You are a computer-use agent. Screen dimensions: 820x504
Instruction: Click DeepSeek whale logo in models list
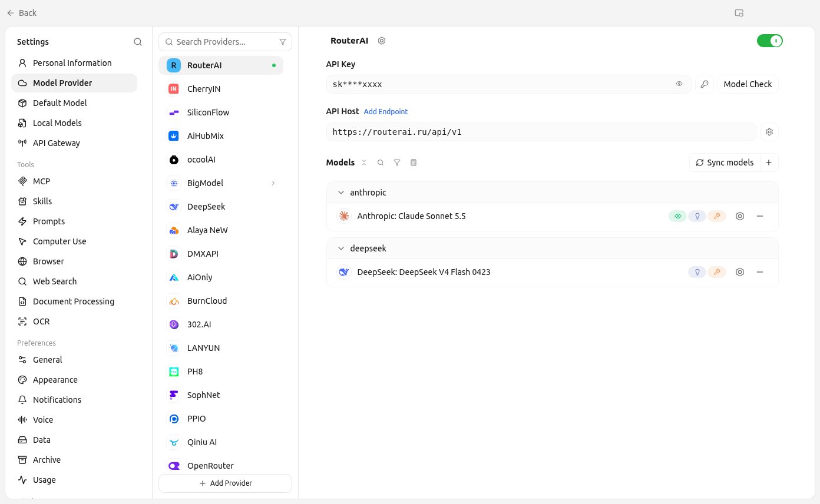(x=344, y=272)
